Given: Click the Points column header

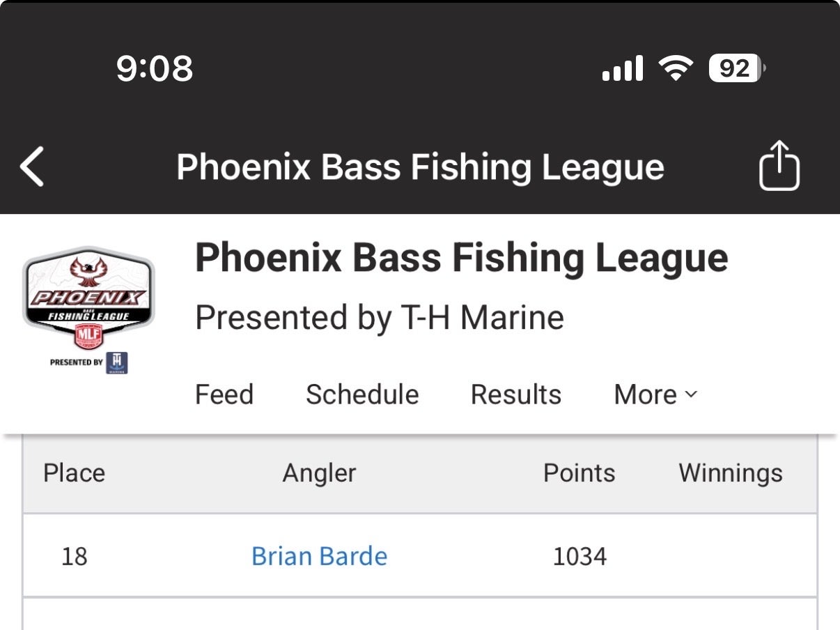Looking at the screenshot, I should 579,473.
